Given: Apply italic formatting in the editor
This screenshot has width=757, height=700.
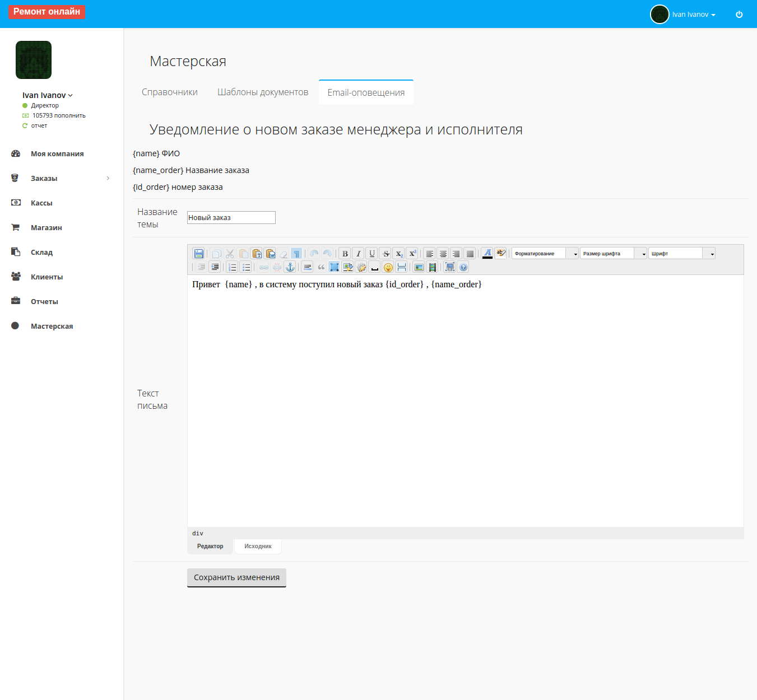Looking at the screenshot, I should pyautogui.click(x=359, y=254).
